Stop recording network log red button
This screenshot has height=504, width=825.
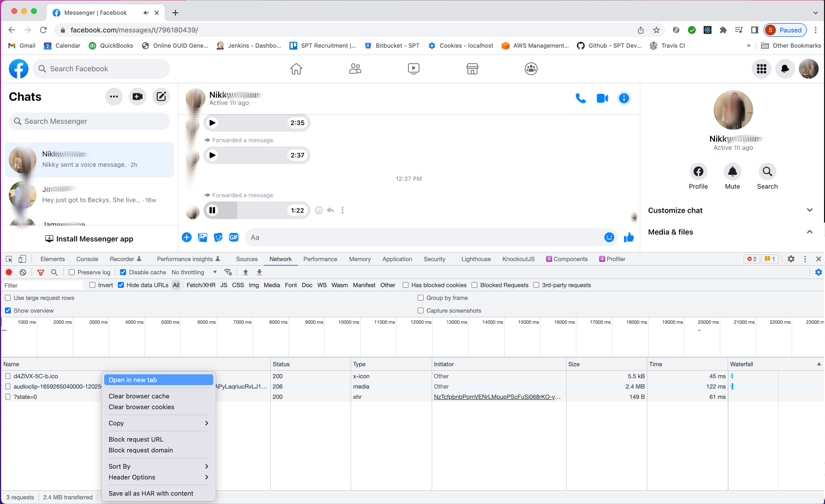9,272
